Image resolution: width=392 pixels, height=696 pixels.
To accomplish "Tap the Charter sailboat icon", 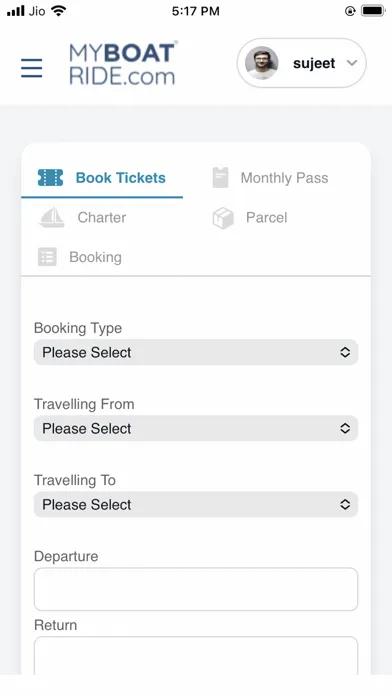I will click(x=52, y=218).
